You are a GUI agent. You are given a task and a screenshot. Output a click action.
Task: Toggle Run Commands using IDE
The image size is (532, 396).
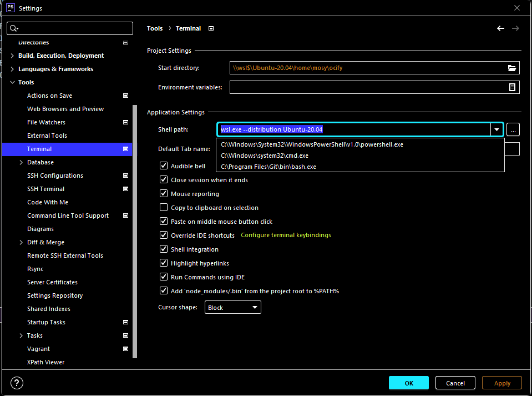coord(164,277)
